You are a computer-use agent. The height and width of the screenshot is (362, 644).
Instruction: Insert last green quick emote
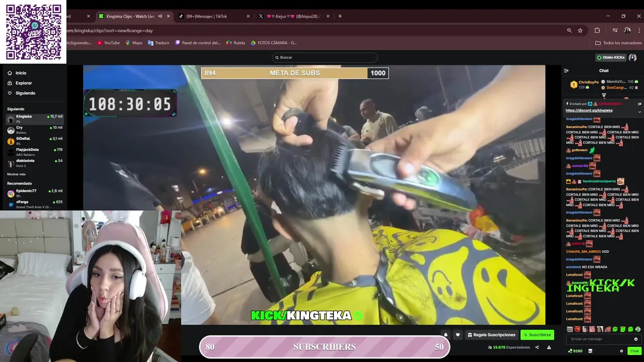pos(638,329)
